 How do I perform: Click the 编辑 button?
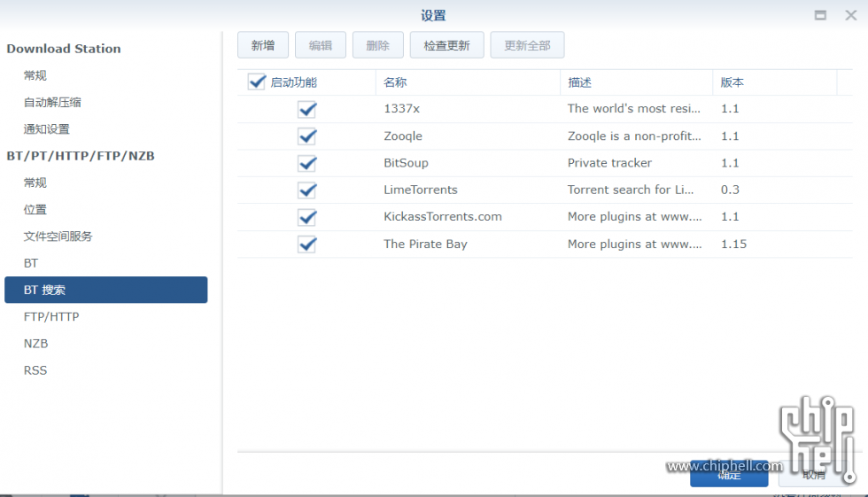click(321, 45)
